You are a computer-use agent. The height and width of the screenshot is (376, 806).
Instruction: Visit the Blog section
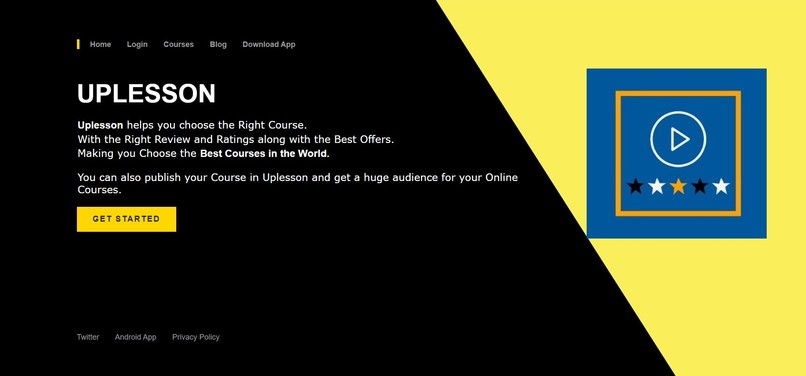[x=218, y=44]
